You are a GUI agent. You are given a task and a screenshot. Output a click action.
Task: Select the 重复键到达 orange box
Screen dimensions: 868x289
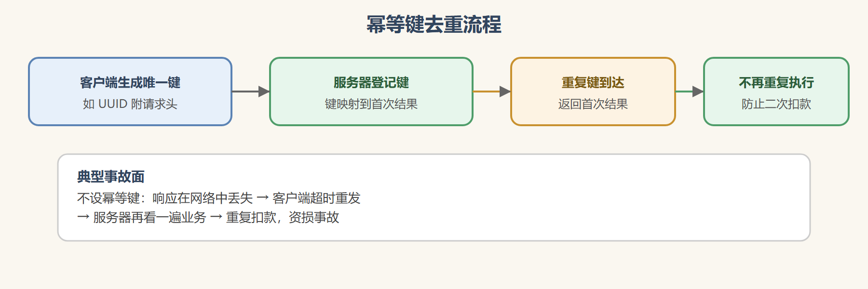pos(593,92)
